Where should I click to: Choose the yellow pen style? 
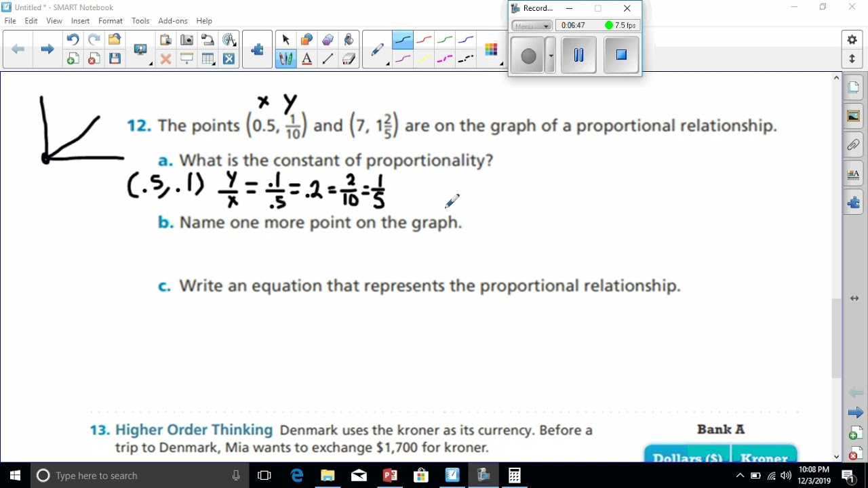[x=424, y=59]
